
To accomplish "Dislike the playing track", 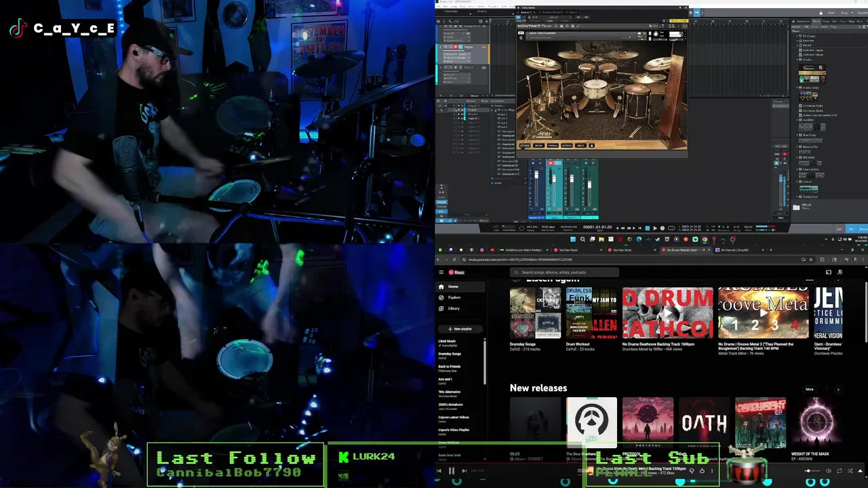I will coord(692,470).
